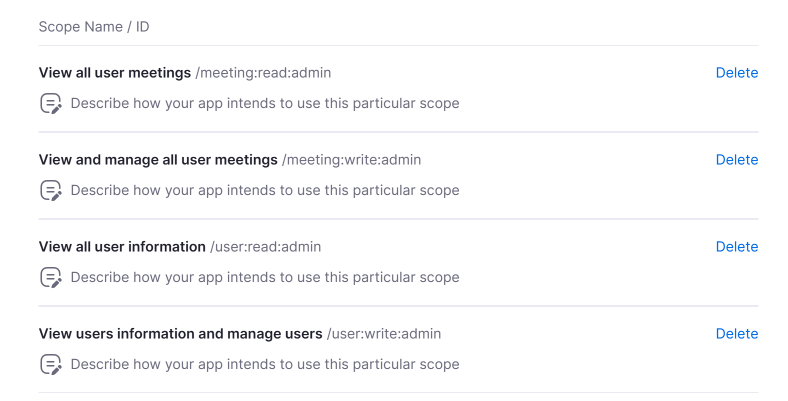Focus description field for meeting:write:admin scope
The image size is (788, 401).
[x=265, y=190]
